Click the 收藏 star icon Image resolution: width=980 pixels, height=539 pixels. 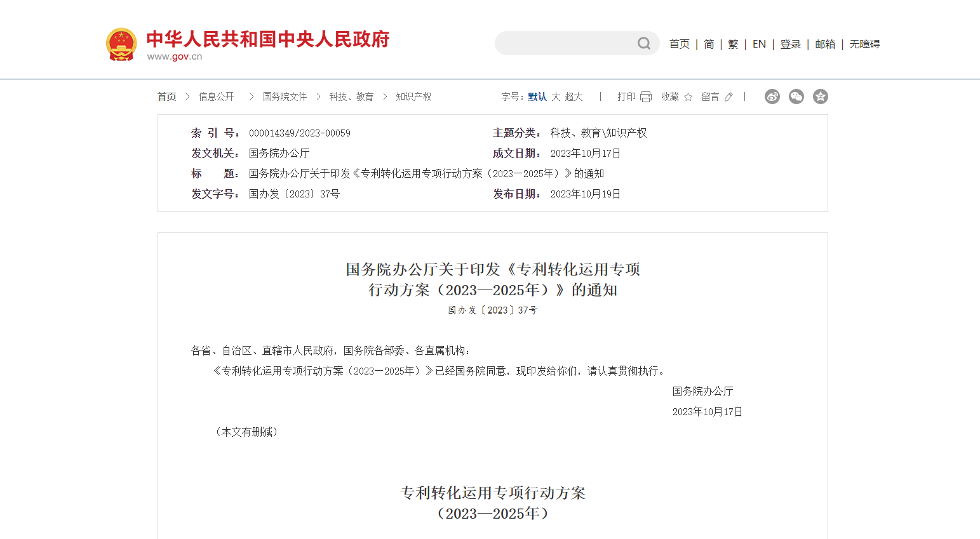click(688, 97)
